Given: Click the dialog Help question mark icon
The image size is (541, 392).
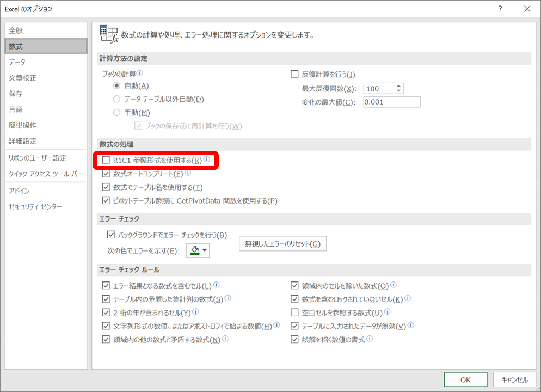Looking at the screenshot, I should click(x=500, y=9).
